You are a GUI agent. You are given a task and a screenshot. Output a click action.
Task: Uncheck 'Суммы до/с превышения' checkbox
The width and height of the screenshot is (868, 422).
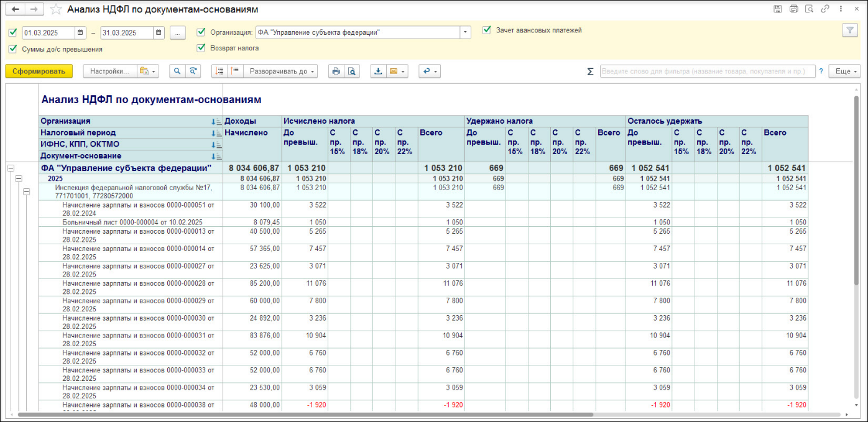point(13,48)
